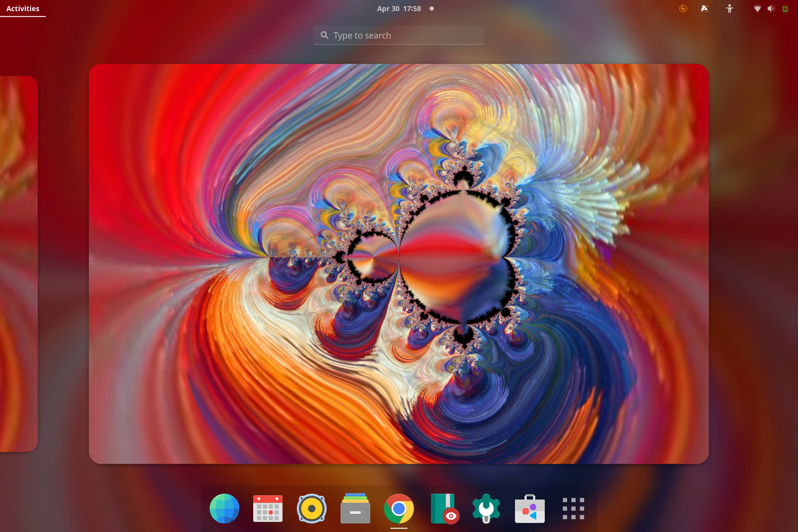Select the main workspace thumbnail

click(399, 264)
